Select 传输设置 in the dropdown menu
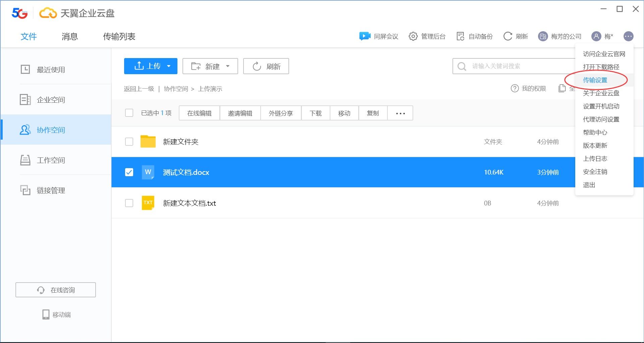Viewport: 644px width, 343px height. [595, 80]
